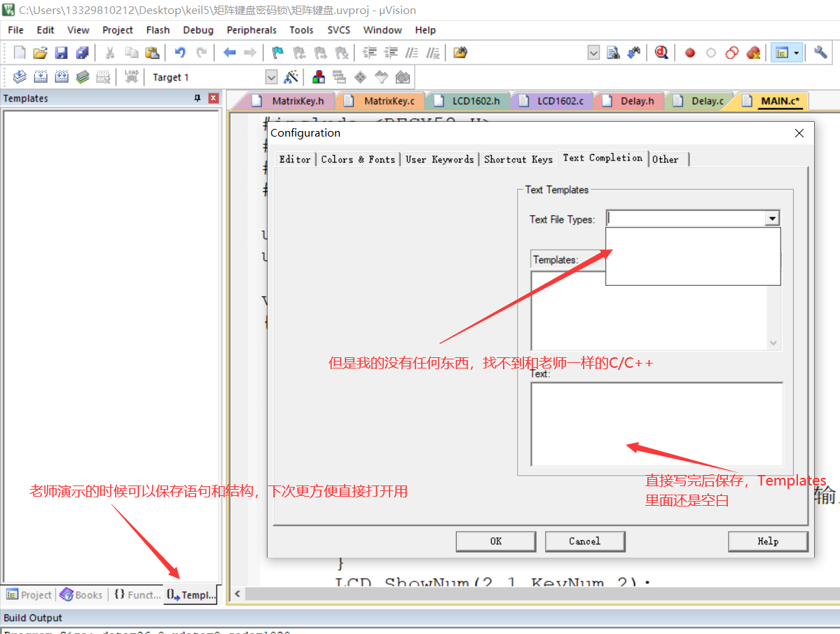840x634 pixels.
Task: Uncomment selection icon
Action: [433, 53]
